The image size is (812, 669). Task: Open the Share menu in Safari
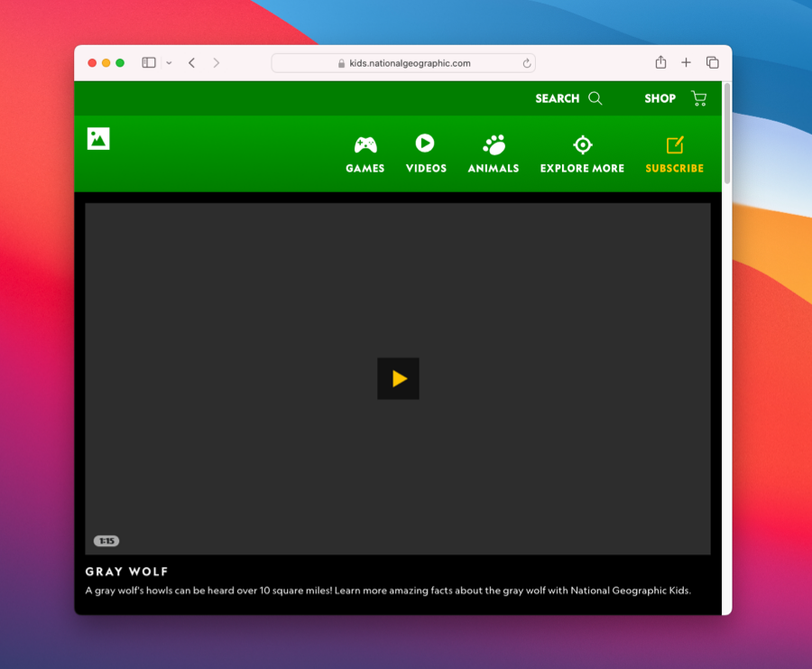point(660,62)
